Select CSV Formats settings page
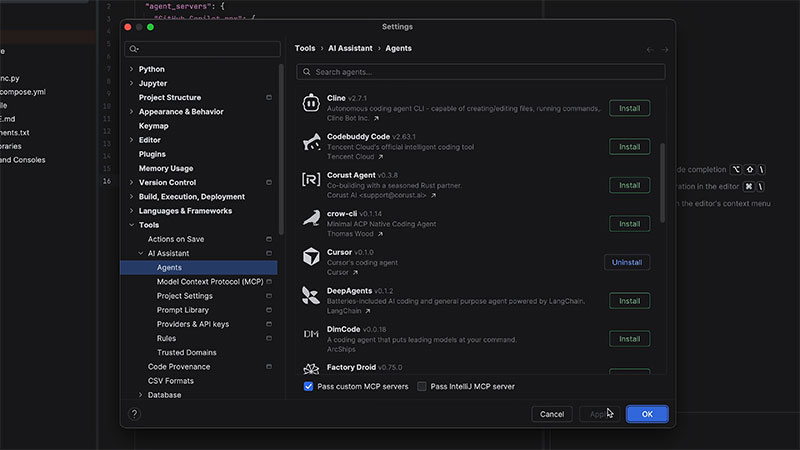800x450 pixels. click(171, 381)
